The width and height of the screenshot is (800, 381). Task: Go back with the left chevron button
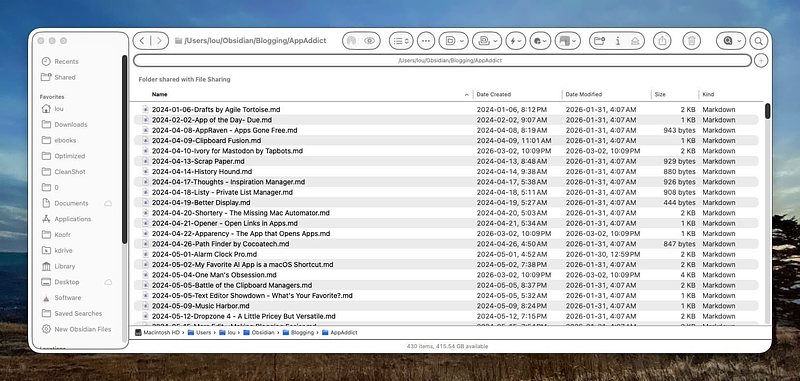[x=142, y=41]
